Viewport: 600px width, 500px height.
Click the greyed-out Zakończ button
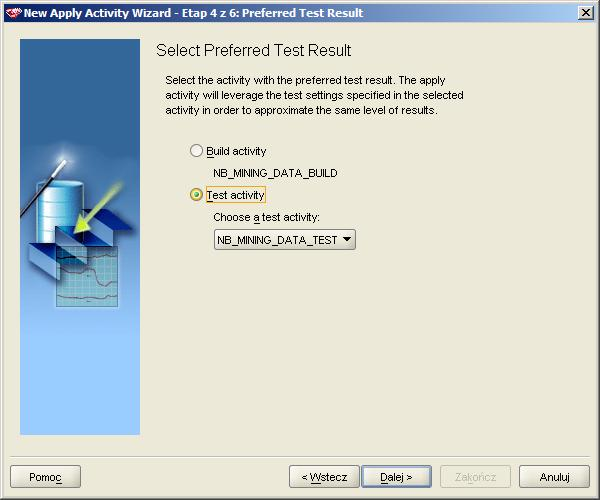[x=476, y=477]
